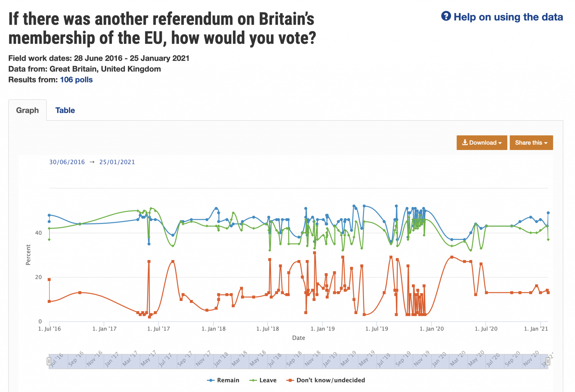
Task: Select the download icon on Download button
Action: click(466, 143)
